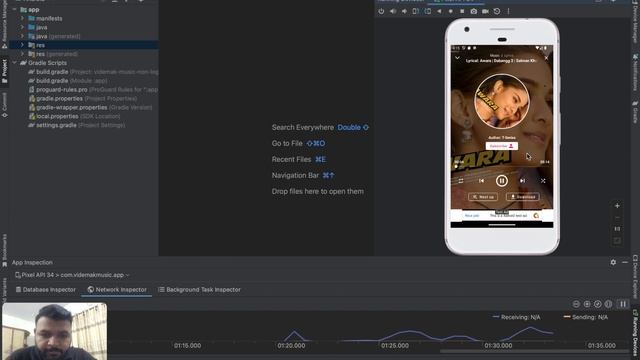The height and width of the screenshot is (360, 640).
Task: Open App Inspection settings gear
Action: pos(613,262)
